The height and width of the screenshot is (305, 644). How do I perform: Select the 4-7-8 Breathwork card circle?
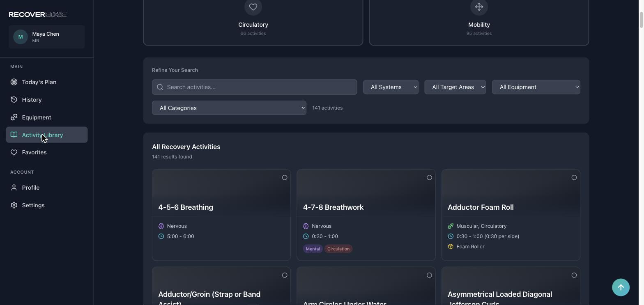pos(429,178)
